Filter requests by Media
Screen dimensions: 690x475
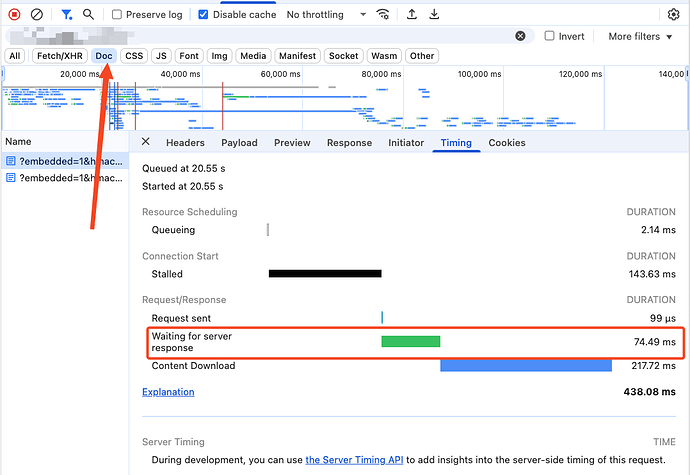click(253, 56)
